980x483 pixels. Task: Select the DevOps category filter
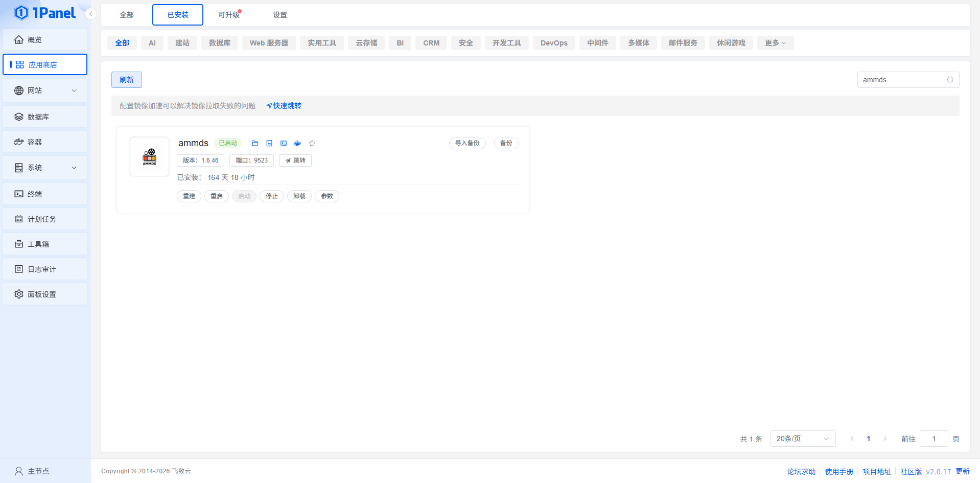click(x=553, y=43)
